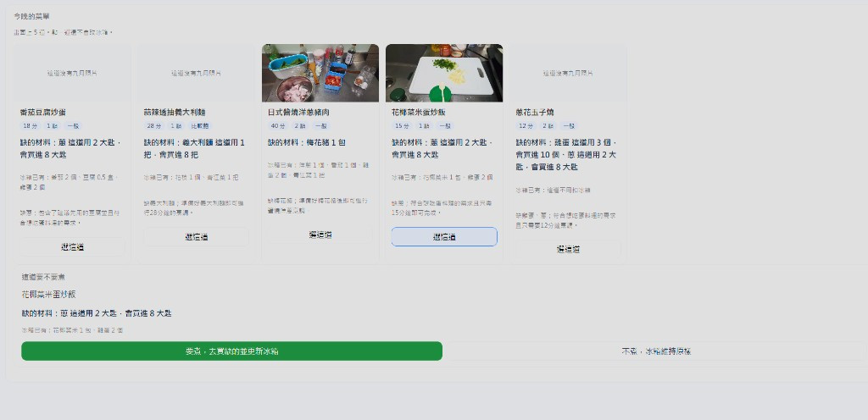Open the 日式醬燒洋蔥豬肉 ingredients photo
868x420 pixels.
[x=320, y=73]
